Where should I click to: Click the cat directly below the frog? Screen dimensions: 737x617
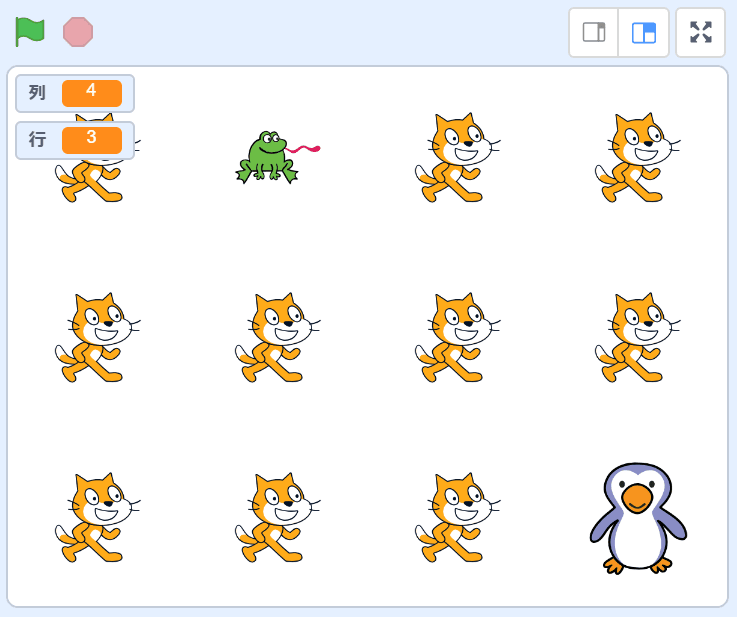coord(277,337)
